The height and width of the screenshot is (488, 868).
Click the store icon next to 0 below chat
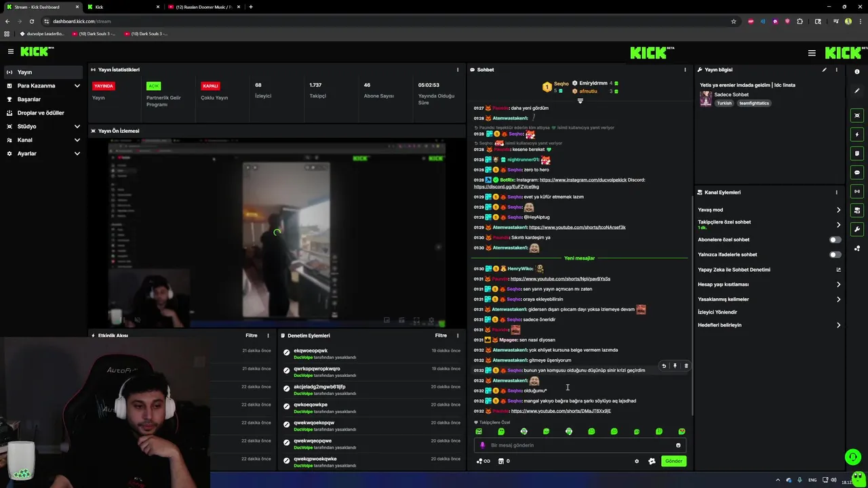[x=501, y=461]
